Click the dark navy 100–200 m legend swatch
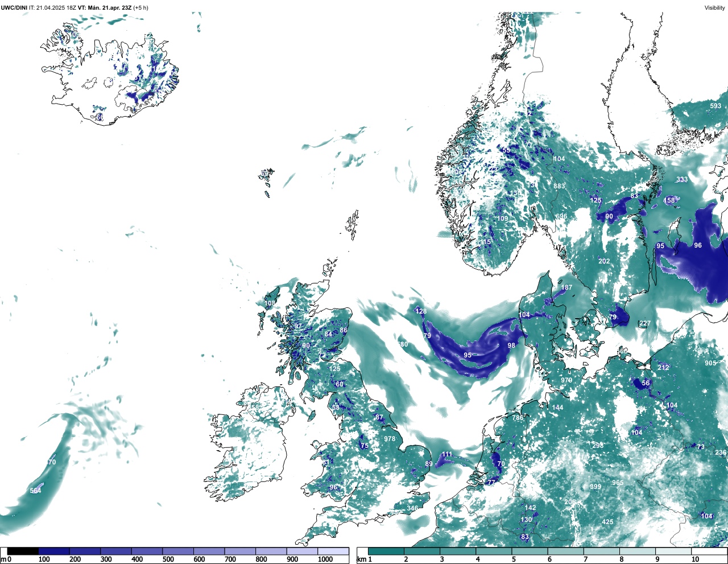 click(x=54, y=551)
